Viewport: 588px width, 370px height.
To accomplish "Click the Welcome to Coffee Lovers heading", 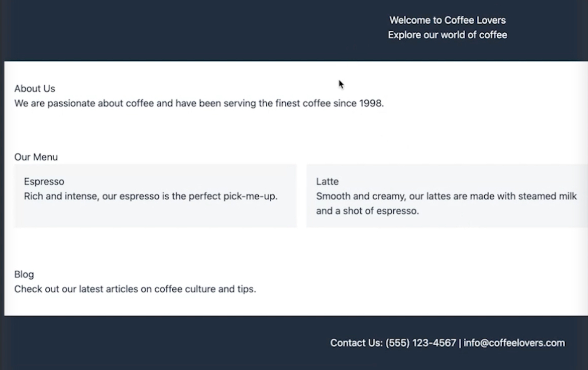I will coord(447,20).
